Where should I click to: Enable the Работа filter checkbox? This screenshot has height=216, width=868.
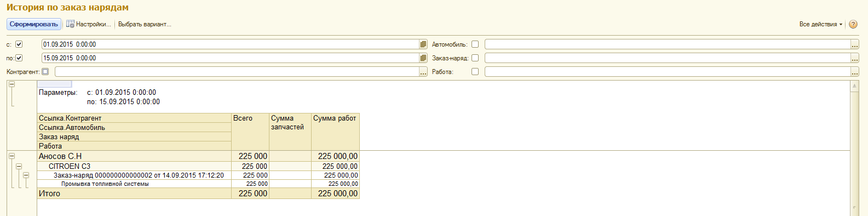(475, 72)
